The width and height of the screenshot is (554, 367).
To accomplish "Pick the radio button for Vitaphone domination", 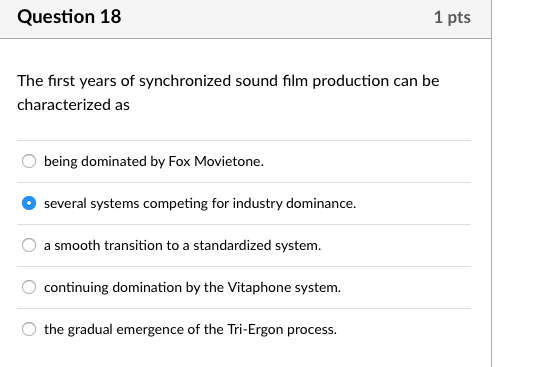I will coord(29,287).
